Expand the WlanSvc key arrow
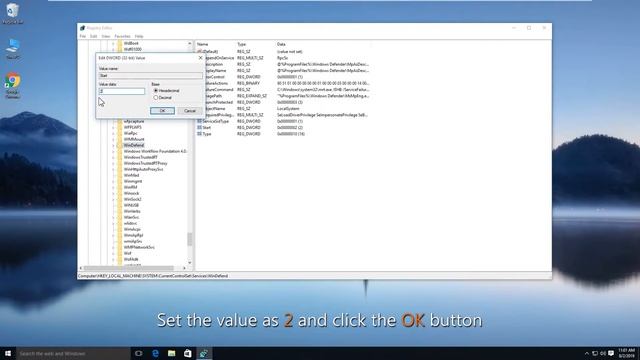Screen dimensions: 640x360 (113, 217)
